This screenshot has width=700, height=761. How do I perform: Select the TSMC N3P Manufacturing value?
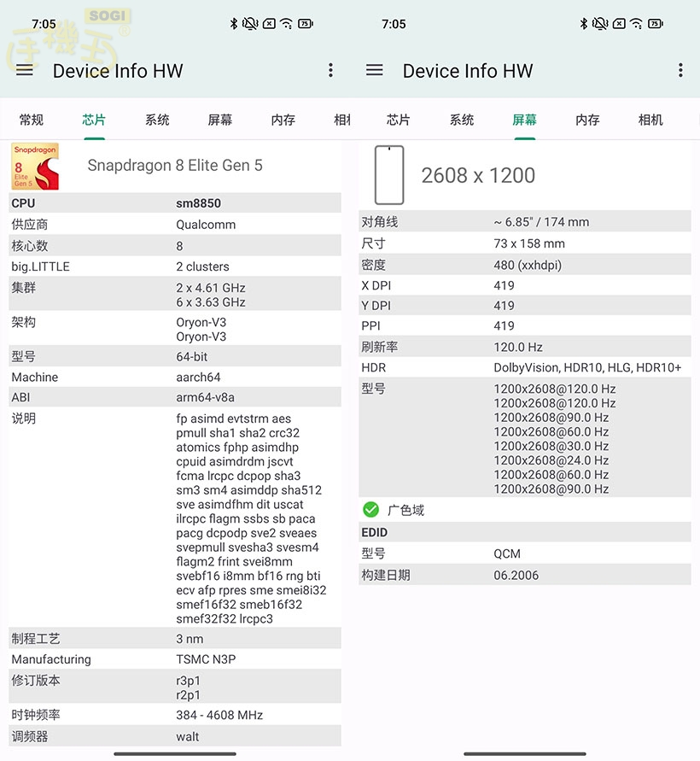206,659
